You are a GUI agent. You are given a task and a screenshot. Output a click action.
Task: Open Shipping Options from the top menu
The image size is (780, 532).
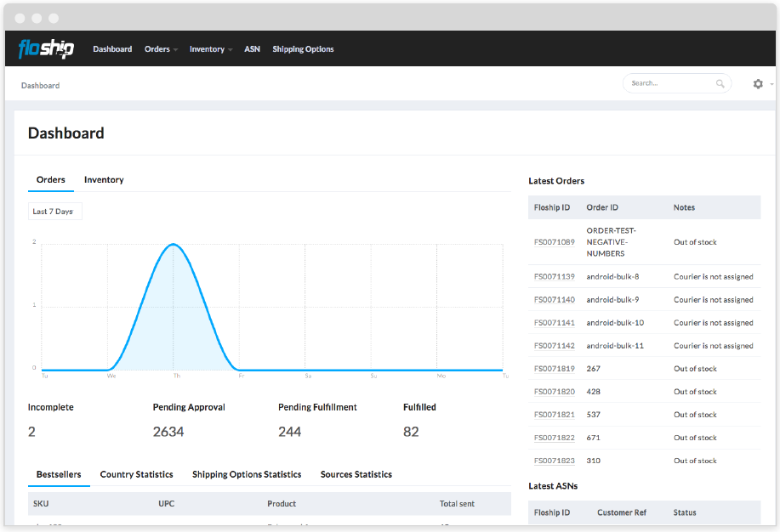pos(303,48)
